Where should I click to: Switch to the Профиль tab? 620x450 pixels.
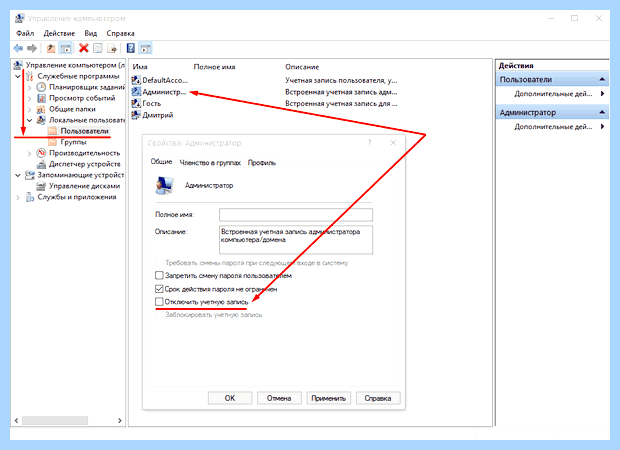coord(261,163)
